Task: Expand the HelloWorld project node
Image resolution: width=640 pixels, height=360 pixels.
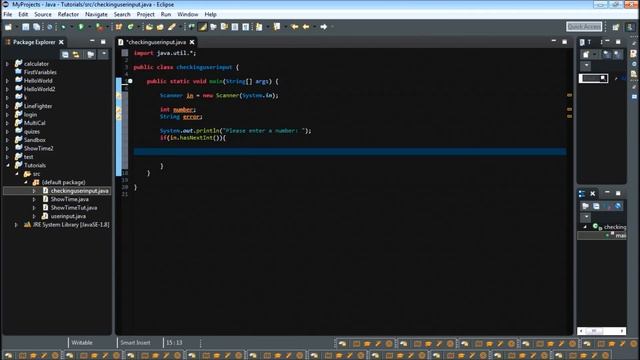Action: [x=7, y=81]
